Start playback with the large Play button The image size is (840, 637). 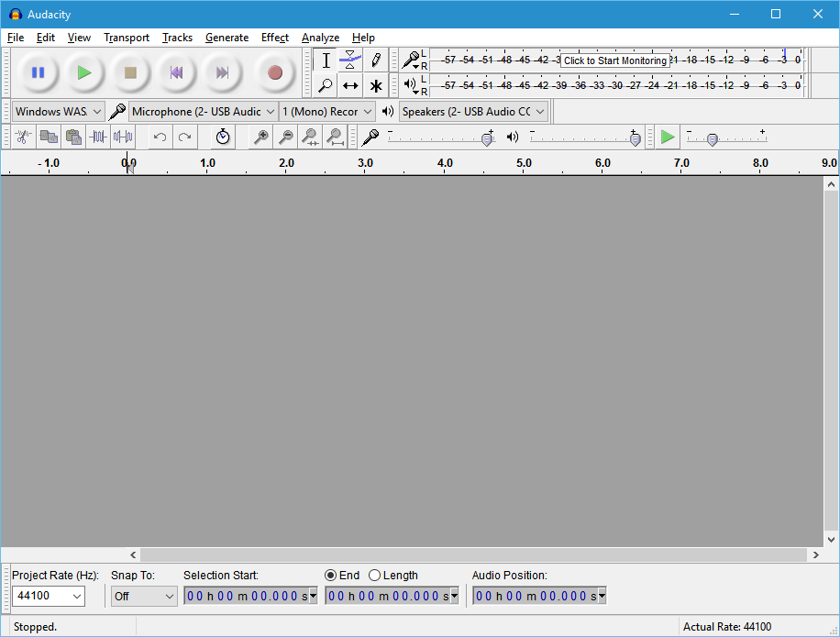[x=84, y=72]
